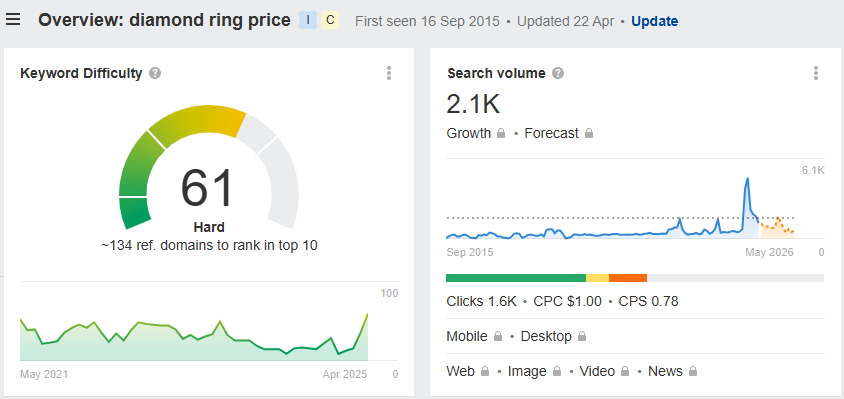
Task: Open the hamburger navigation menu
Action: pyautogui.click(x=13, y=20)
